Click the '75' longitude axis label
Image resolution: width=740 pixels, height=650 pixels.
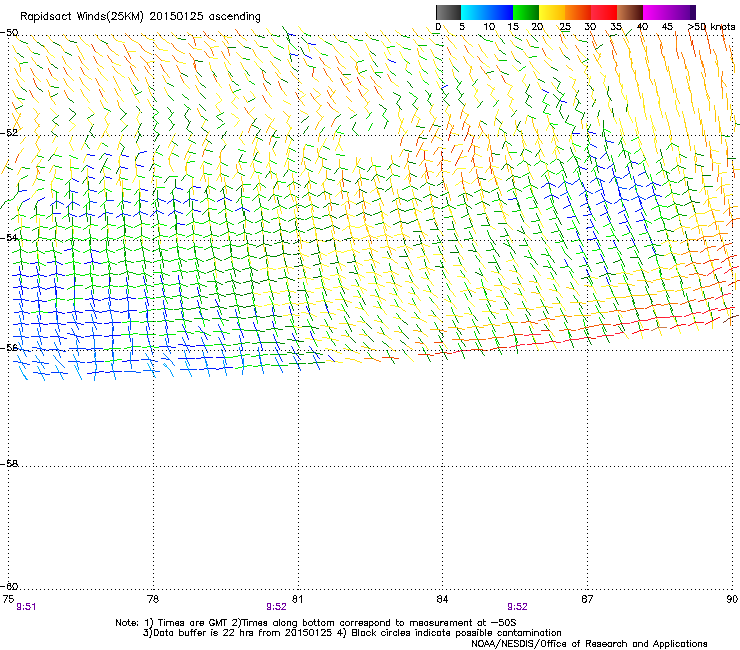click(8, 599)
